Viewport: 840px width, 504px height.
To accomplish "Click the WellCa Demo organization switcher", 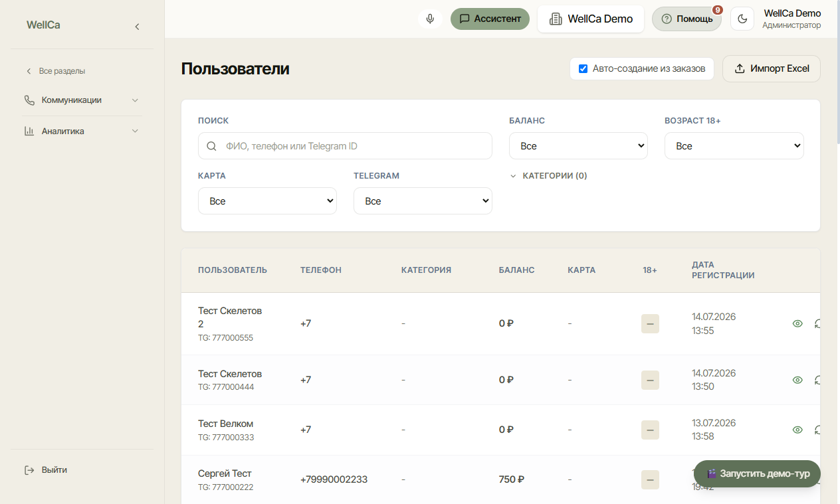I will point(591,19).
